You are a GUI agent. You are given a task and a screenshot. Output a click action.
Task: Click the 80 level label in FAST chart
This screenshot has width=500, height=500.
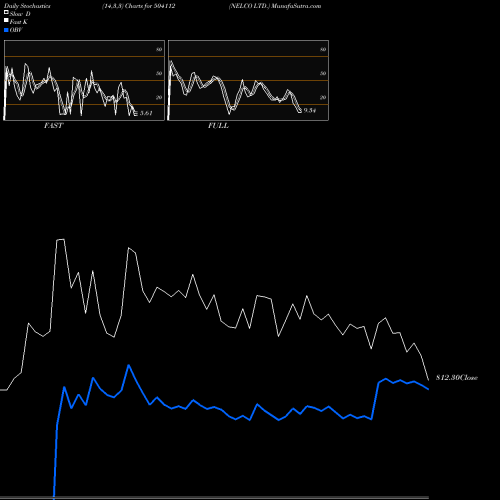pos(159,50)
